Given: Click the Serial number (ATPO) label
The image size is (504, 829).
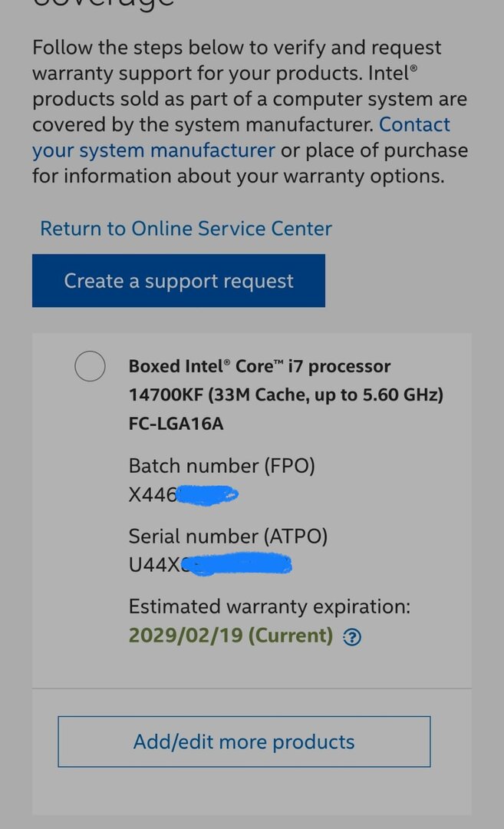Looking at the screenshot, I should click(x=228, y=536).
